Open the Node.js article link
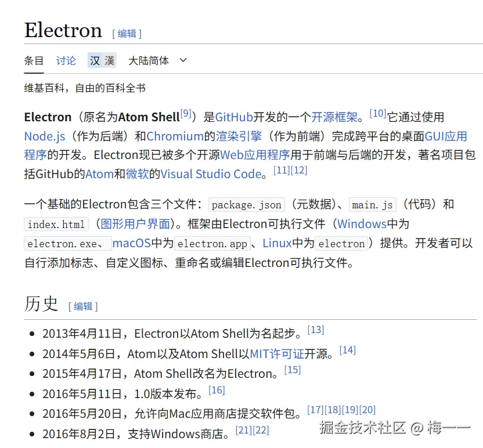 click(x=45, y=136)
